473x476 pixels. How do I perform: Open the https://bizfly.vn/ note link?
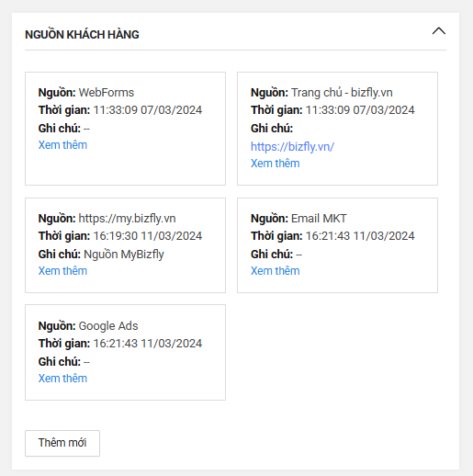coord(292,147)
